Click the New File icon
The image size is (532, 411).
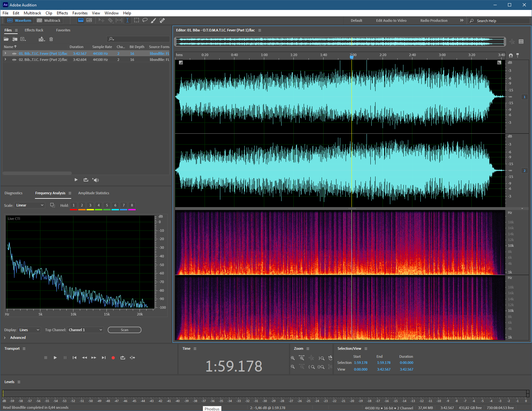click(23, 39)
